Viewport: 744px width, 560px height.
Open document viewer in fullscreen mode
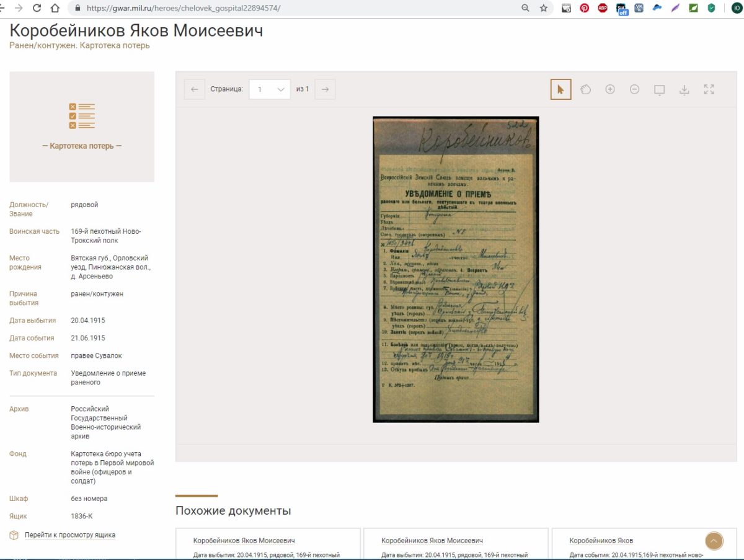tap(709, 89)
